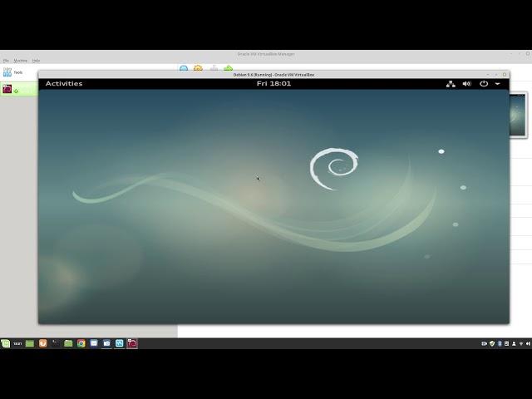Click the Debian VM window title bar
This screenshot has height=399, width=532.
coord(273,75)
